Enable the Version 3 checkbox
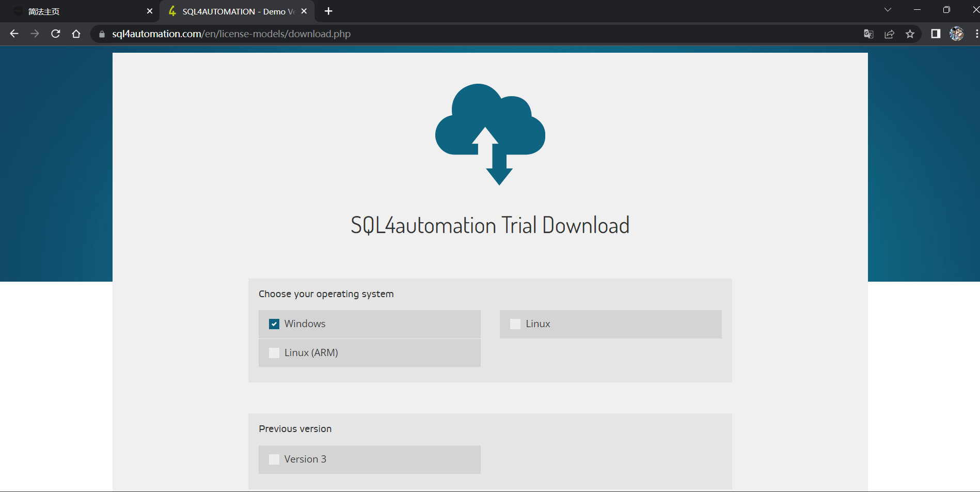Screen dimensions: 980x492 [x=274, y=459]
